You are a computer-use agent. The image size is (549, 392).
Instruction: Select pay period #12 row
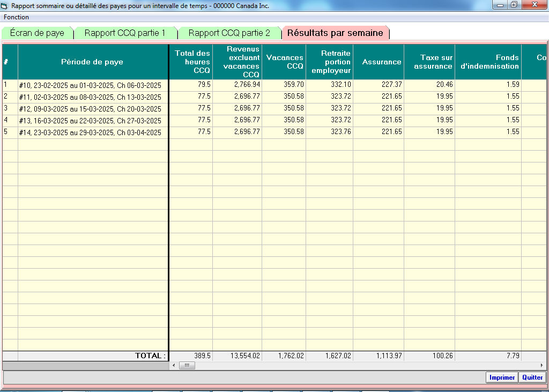90,109
